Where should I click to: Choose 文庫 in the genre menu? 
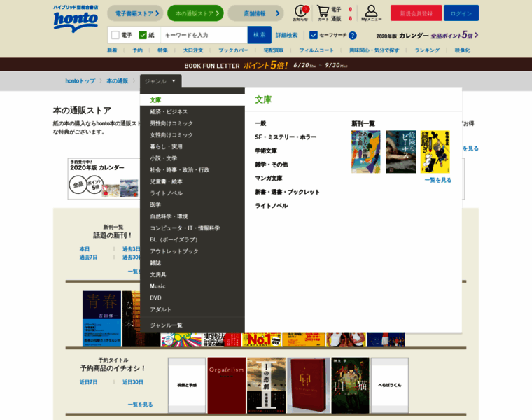[192, 100]
